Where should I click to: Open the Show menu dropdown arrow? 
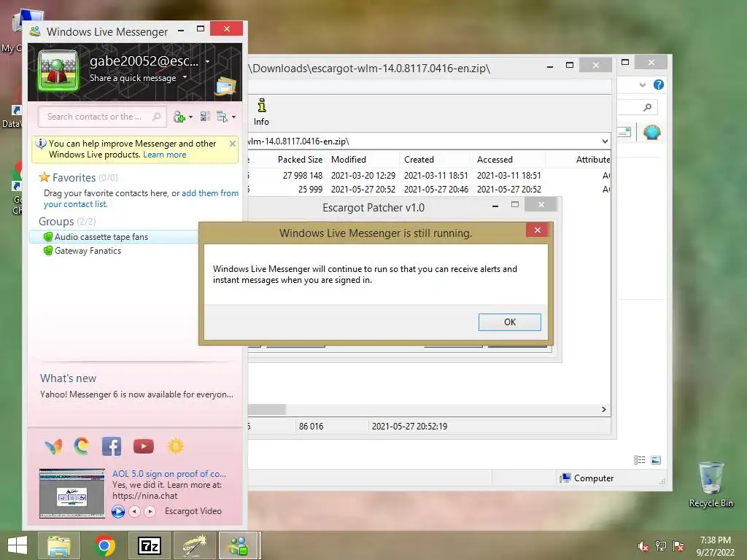[233, 117]
